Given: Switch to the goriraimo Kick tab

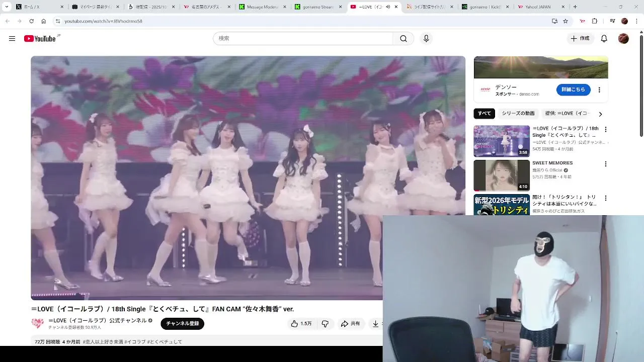Looking at the screenshot, I should click(x=485, y=7).
